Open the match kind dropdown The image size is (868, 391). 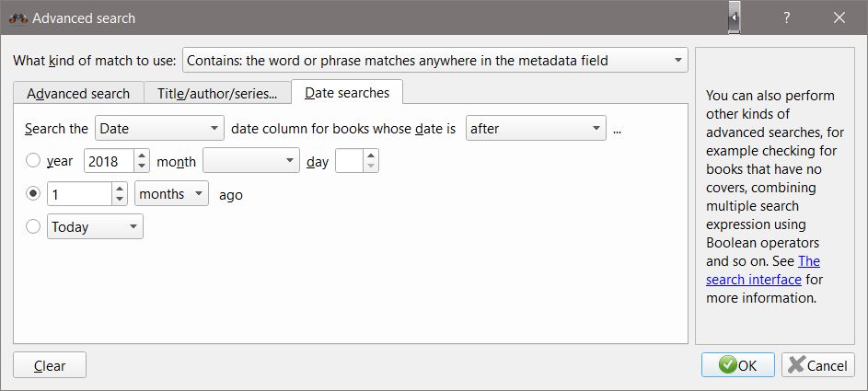click(x=435, y=61)
